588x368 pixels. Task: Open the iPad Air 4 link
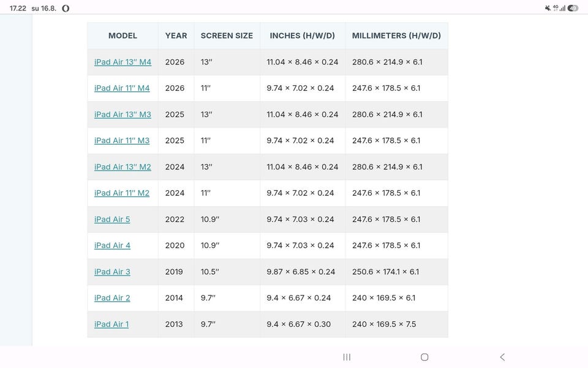112,245
